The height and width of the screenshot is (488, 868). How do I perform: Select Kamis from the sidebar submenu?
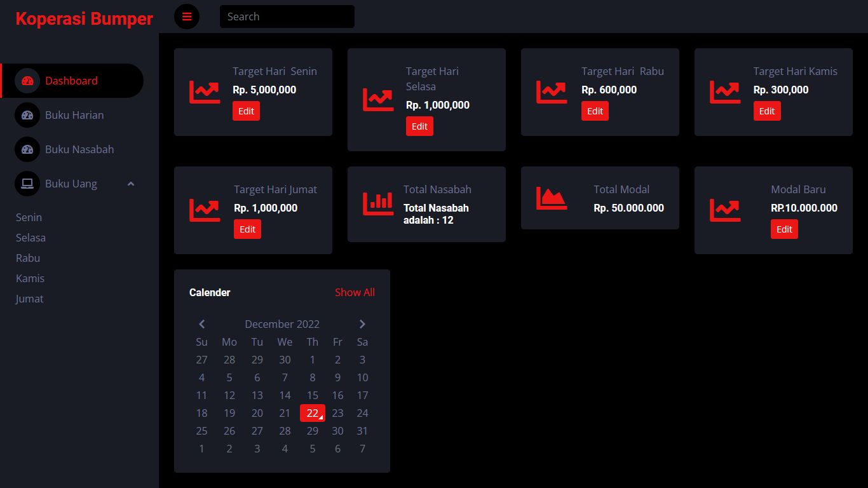click(30, 278)
